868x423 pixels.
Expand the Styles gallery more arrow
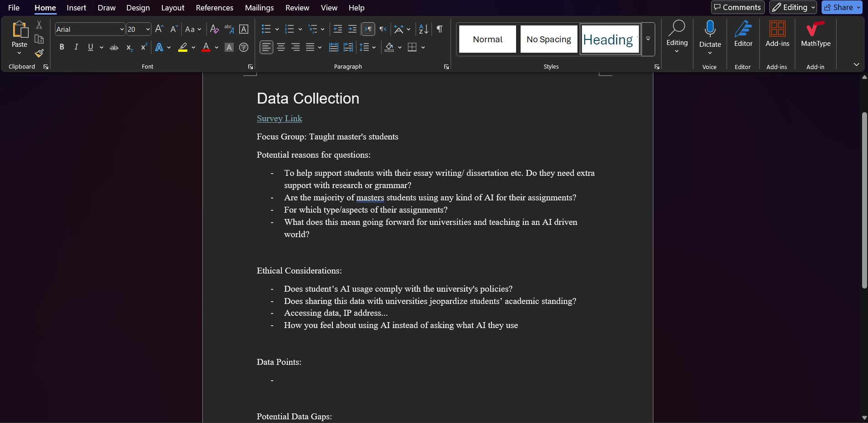648,39
